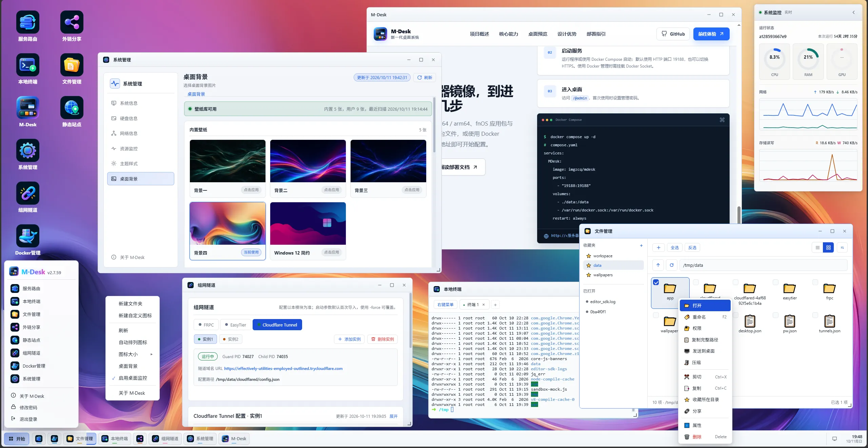868x448 pixels.
Task: Click the plus button beside 全选
Action: [x=658, y=248]
